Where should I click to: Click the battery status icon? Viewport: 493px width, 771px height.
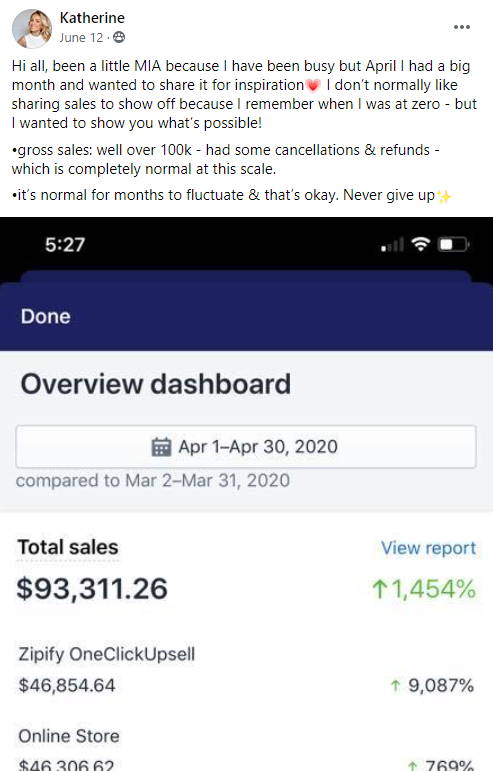[x=453, y=244]
